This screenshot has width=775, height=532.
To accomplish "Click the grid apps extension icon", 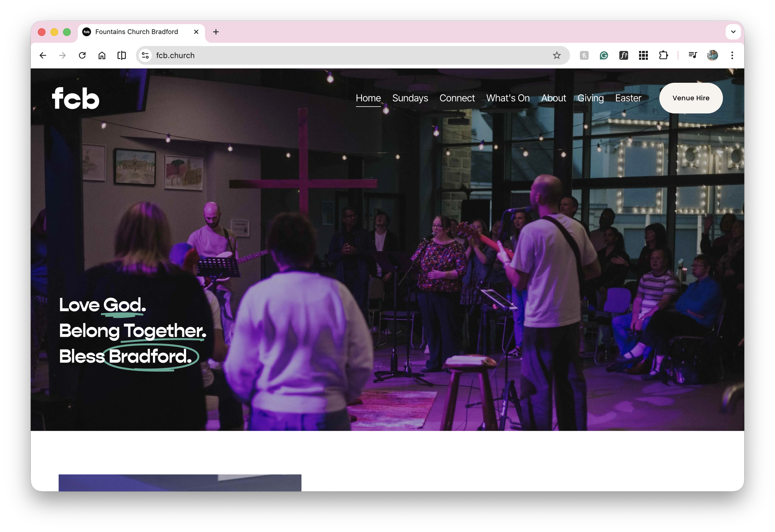I will coord(643,55).
